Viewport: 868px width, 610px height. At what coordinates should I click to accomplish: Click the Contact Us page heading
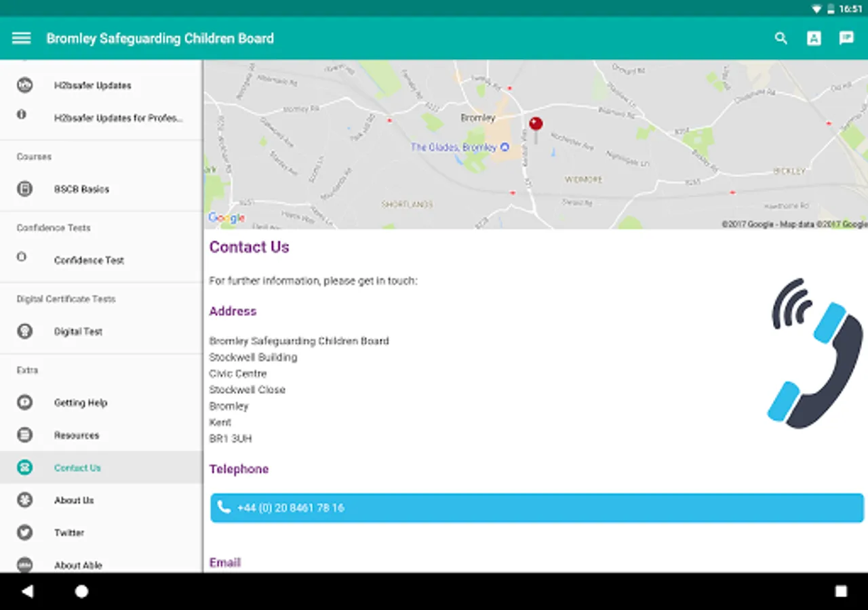click(x=250, y=247)
